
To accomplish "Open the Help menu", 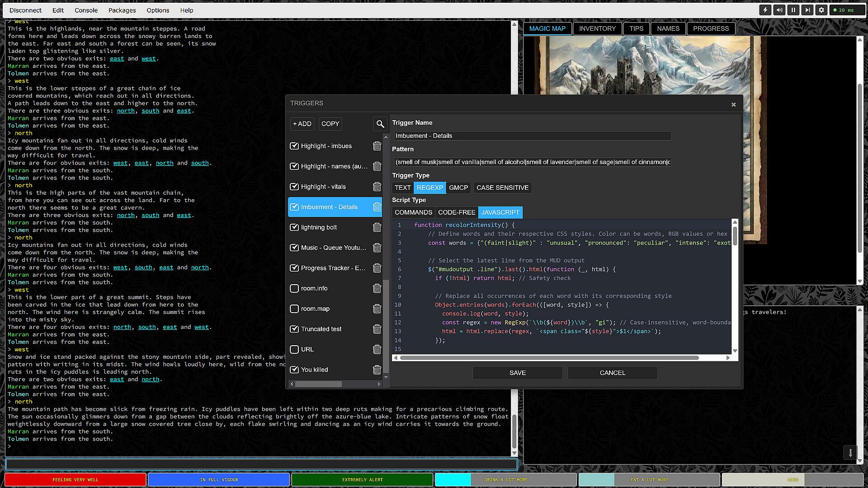I will pos(187,10).
